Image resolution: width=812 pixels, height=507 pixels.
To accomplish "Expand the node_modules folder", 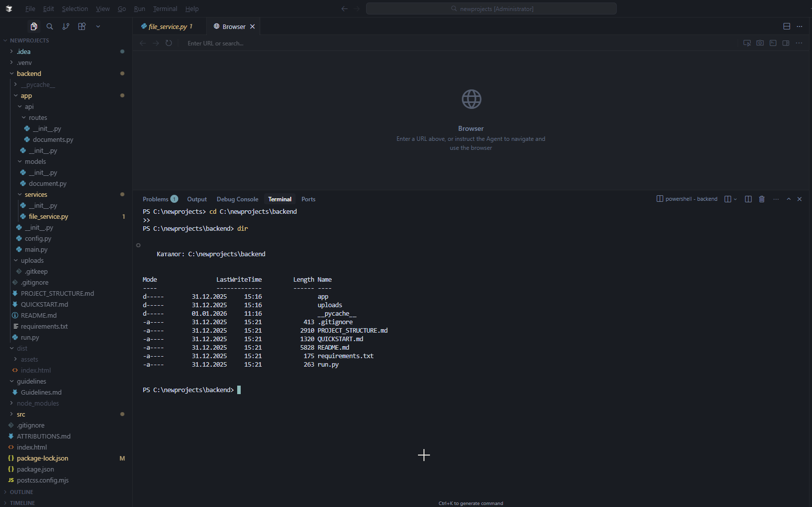I will tap(66, 403).
